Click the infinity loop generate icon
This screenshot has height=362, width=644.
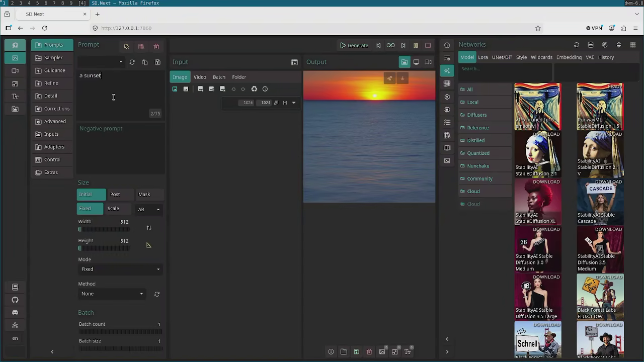(x=390, y=45)
